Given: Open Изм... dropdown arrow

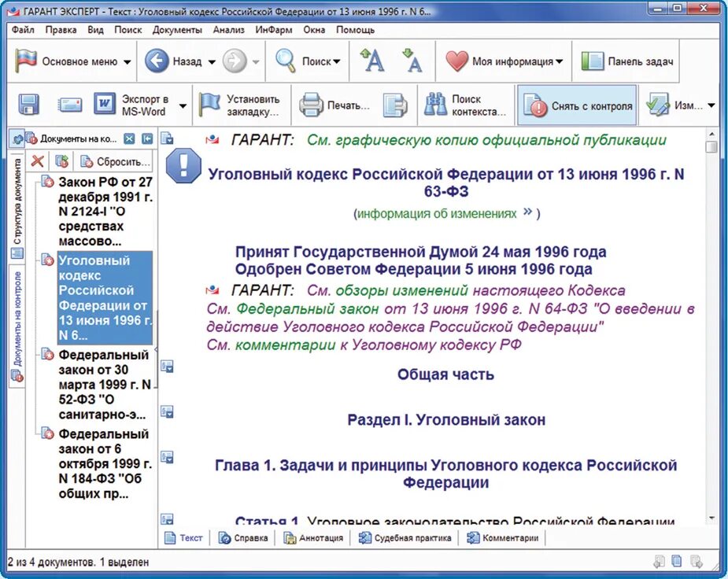Looking at the screenshot, I should [711, 105].
